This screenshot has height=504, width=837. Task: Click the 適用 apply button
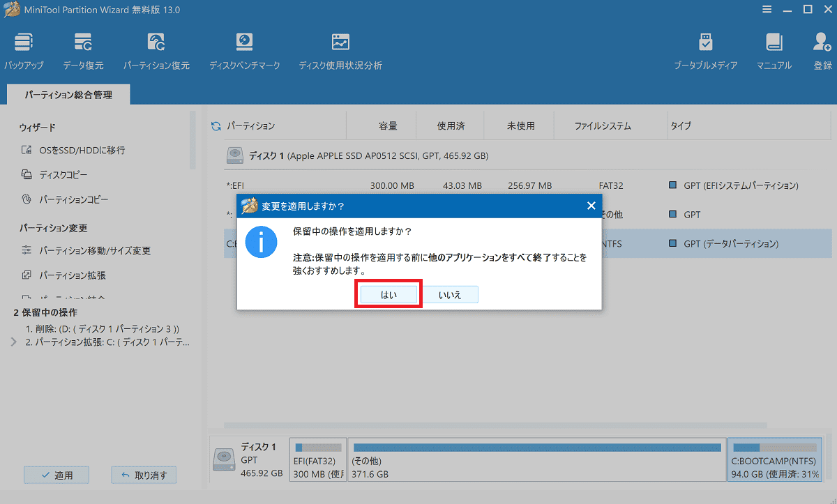(56, 475)
